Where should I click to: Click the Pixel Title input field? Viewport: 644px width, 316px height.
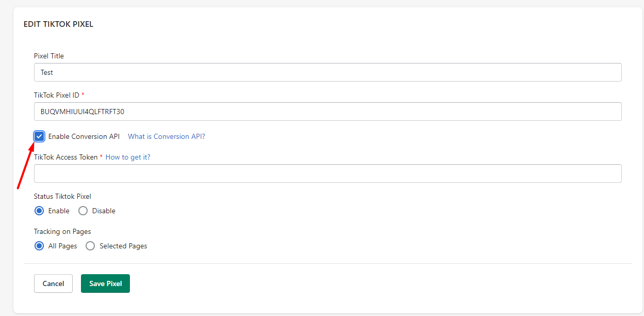[x=327, y=72]
